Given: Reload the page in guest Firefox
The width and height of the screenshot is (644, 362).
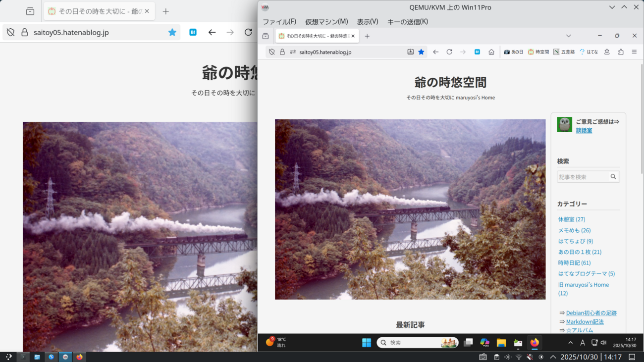Looking at the screenshot, I should click(449, 52).
